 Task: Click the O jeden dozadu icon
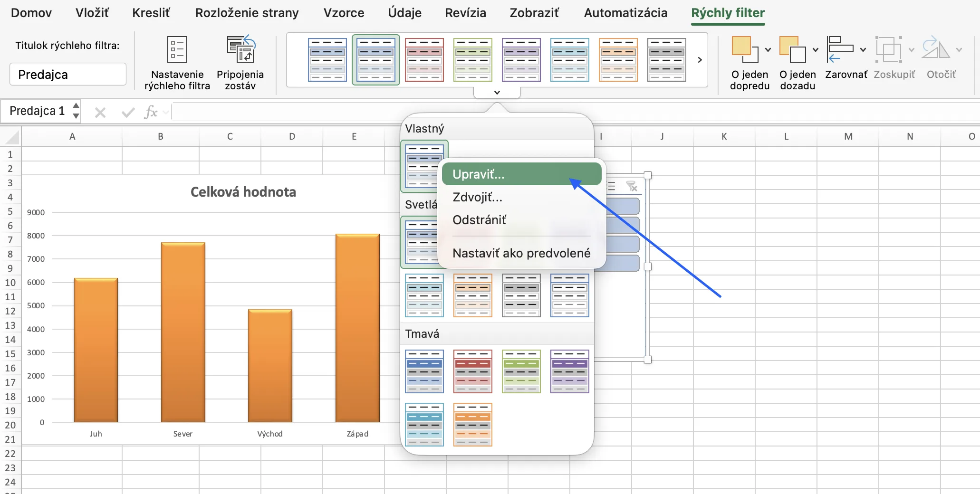[x=793, y=49]
